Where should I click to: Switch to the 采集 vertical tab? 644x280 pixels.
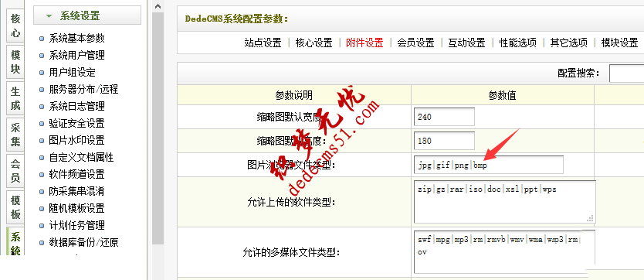(15, 135)
